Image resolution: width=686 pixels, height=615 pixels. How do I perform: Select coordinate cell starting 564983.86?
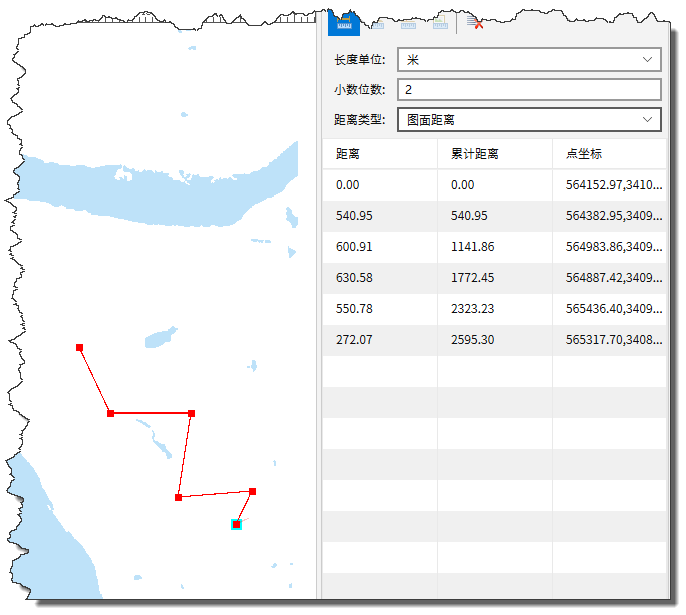pos(609,247)
